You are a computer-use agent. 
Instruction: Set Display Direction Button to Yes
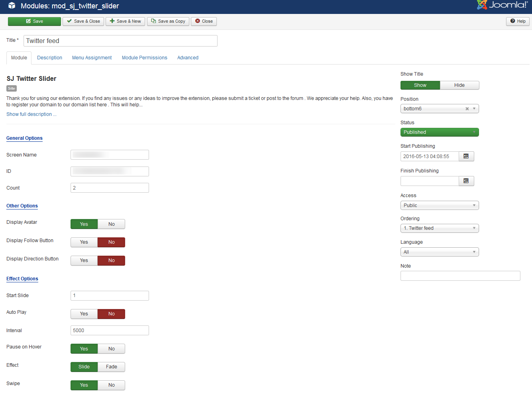point(84,260)
